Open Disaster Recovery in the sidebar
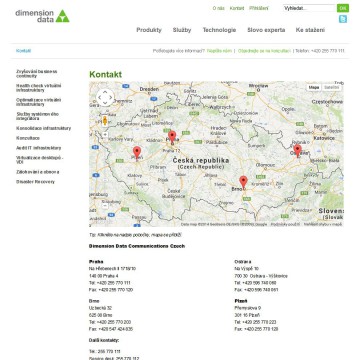 [35, 182]
